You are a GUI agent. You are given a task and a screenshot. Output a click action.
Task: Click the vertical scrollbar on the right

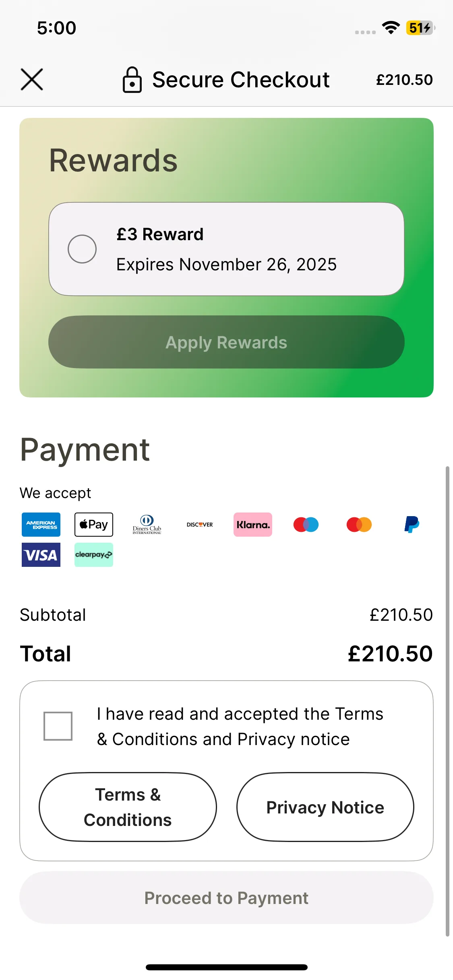447,701
